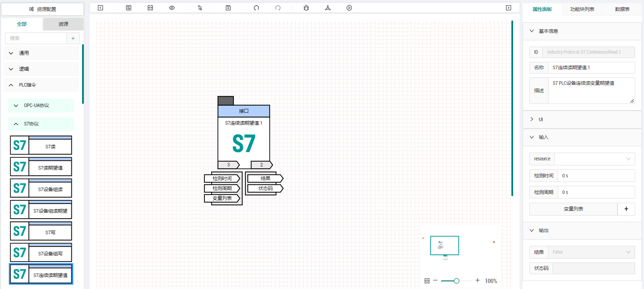Collapse the 输入 section
Screen dimensions: 644x289
tap(582, 137)
